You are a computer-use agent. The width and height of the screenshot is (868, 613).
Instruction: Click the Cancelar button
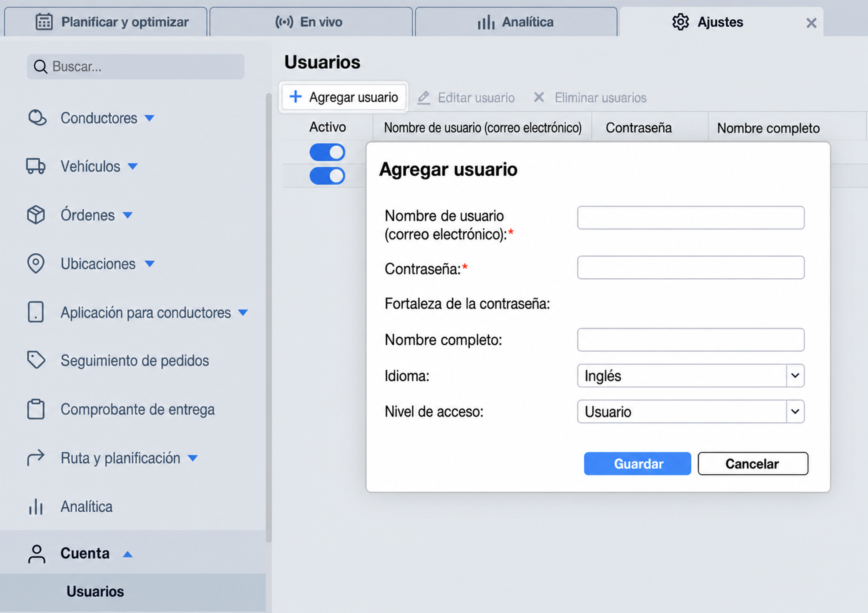point(753,464)
